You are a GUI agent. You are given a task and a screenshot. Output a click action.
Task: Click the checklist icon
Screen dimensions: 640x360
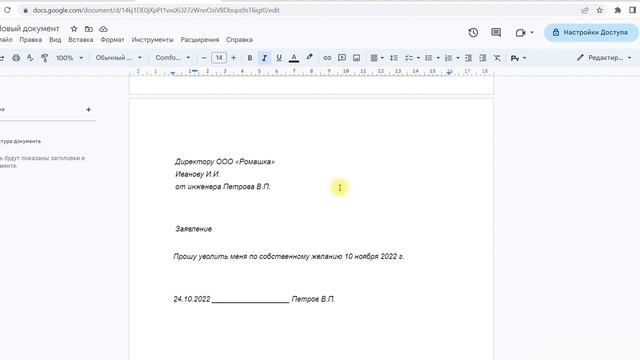pyautogui.click(x=409, y=58)
